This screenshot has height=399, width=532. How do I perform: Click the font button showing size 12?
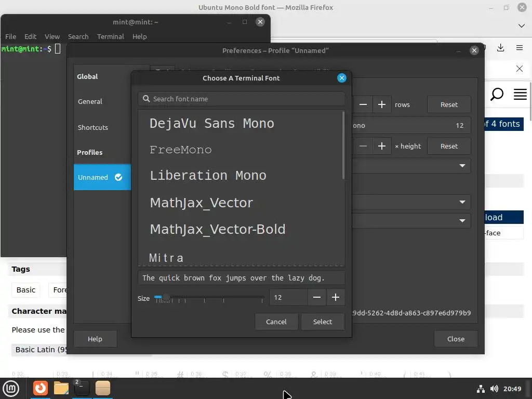[411, 126]
